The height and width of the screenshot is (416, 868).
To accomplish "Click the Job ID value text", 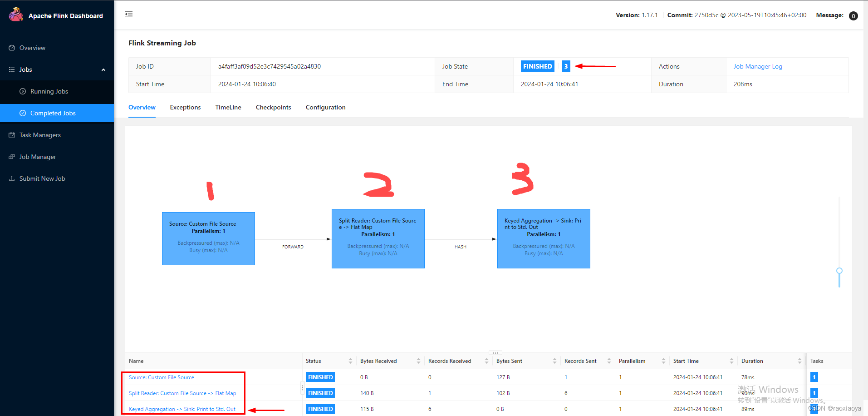I will pos(270,66).
